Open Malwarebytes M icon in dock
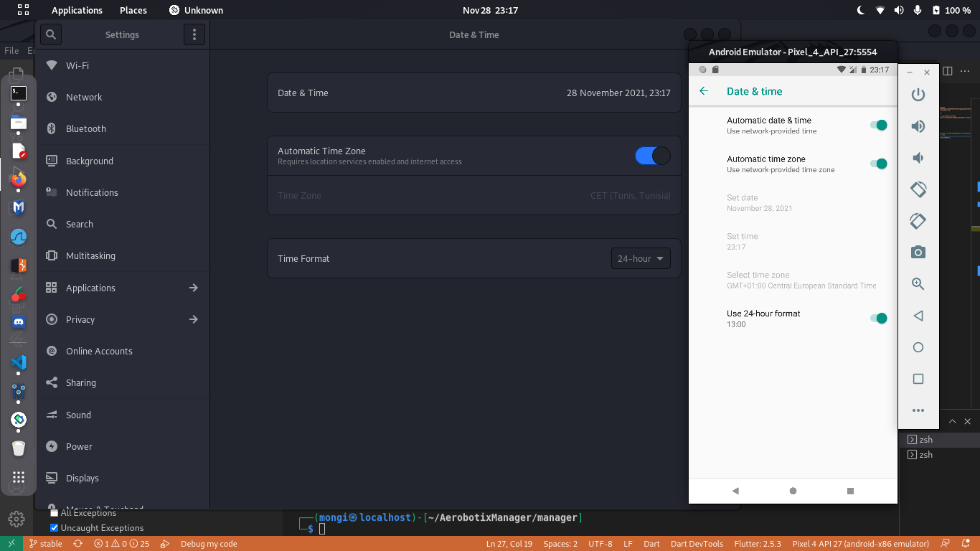This screenshot has width=980, height=551. tap(19, 207)
